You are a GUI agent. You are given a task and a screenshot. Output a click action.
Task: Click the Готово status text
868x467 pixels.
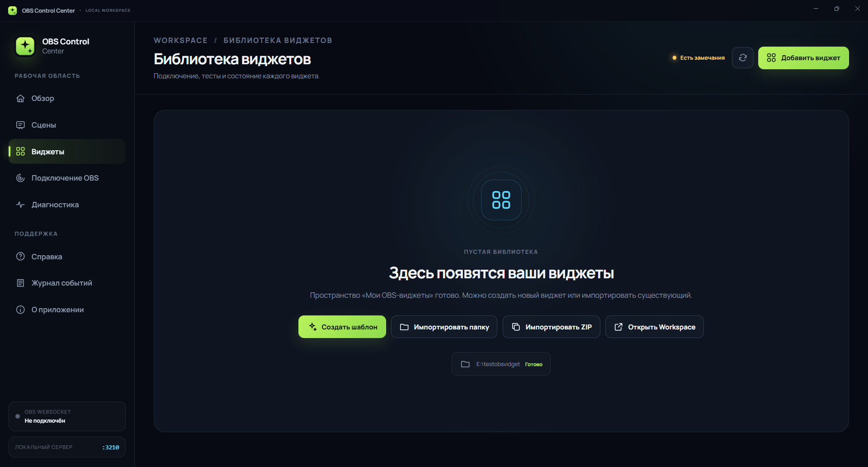[533, 364]
